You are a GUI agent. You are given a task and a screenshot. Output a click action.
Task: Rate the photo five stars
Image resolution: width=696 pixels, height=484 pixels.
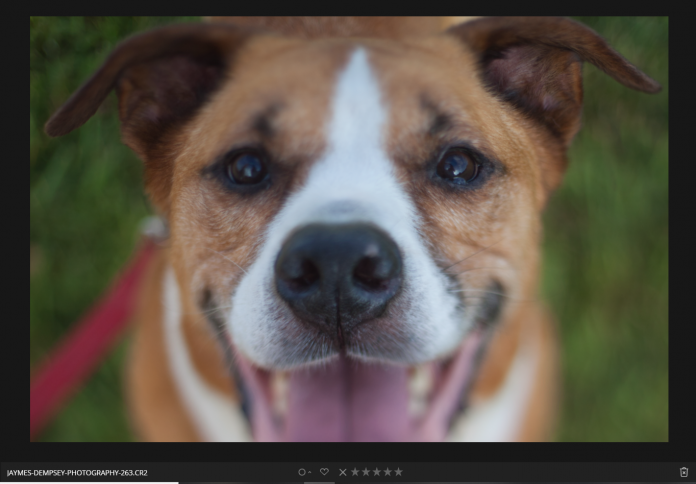click(399, 472)
